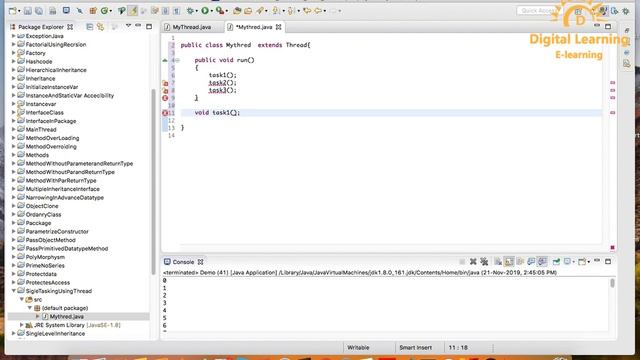Expand the PolyMorphysm project
640x360 pixels.
pyautogui.click(x=13, y=257)
